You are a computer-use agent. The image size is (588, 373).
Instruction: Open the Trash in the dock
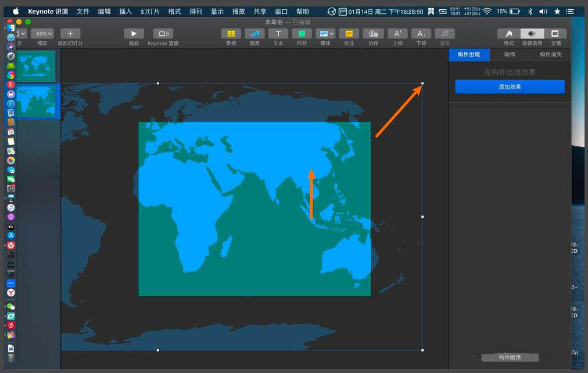[11, 358]
